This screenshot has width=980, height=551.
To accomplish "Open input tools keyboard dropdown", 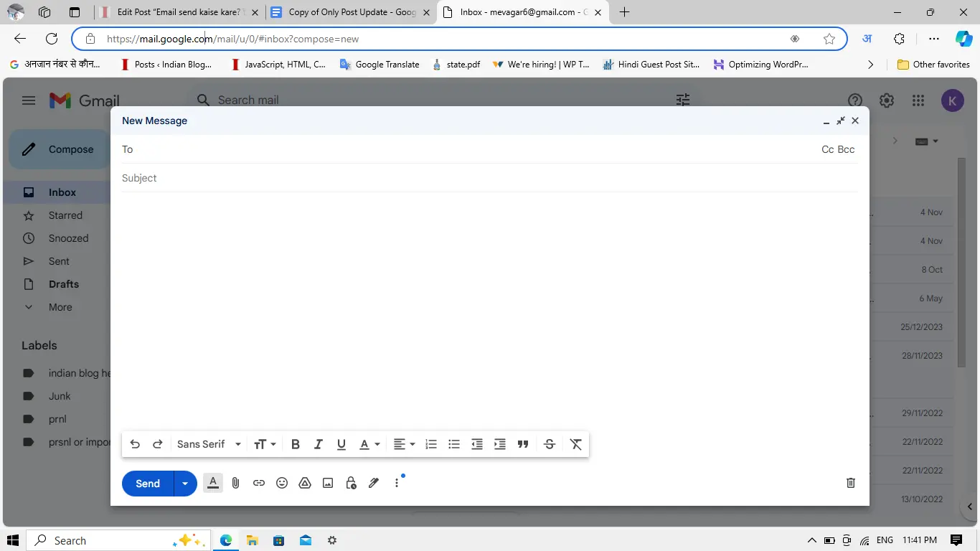I will 927,141.
